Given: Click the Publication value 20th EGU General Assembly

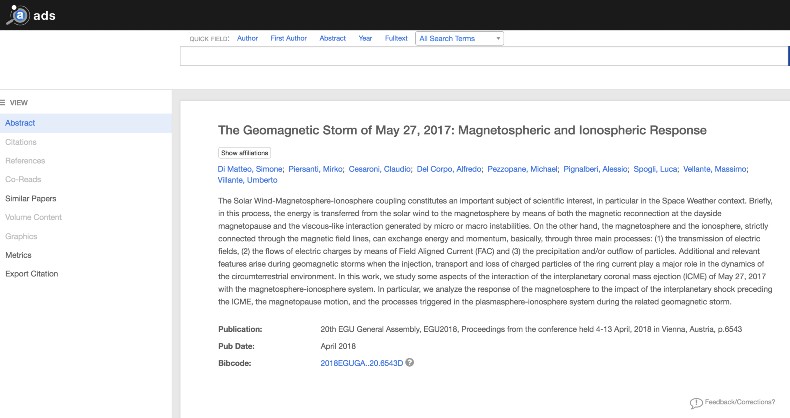Looking at the screenshot, I should pos(531,329).
